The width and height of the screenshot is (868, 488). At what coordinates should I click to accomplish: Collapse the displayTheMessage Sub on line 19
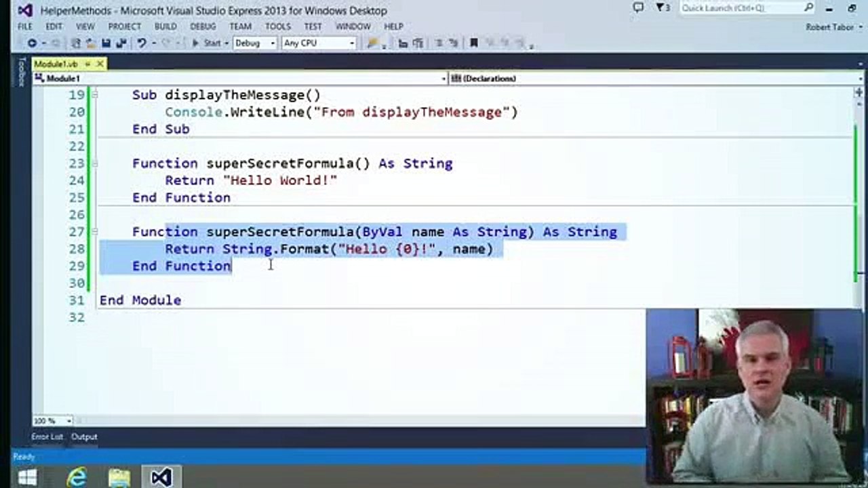tap(95, 95)
